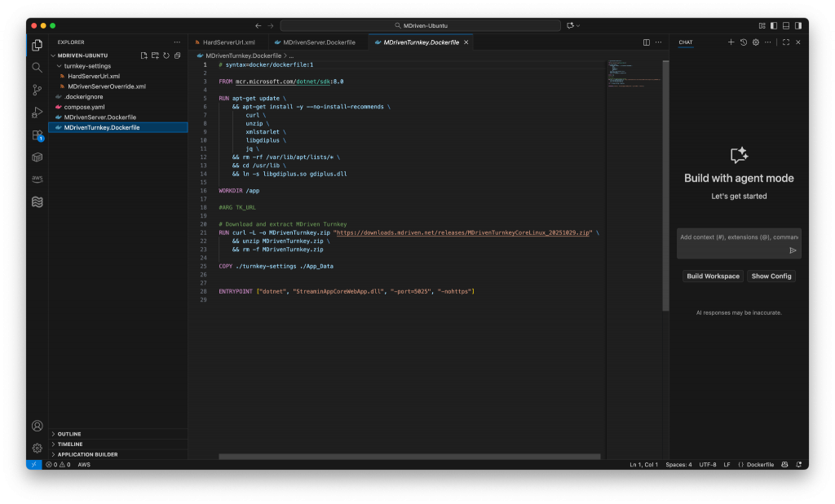Expand the Timeline section
Screen dimensions: 835x504
70,444
